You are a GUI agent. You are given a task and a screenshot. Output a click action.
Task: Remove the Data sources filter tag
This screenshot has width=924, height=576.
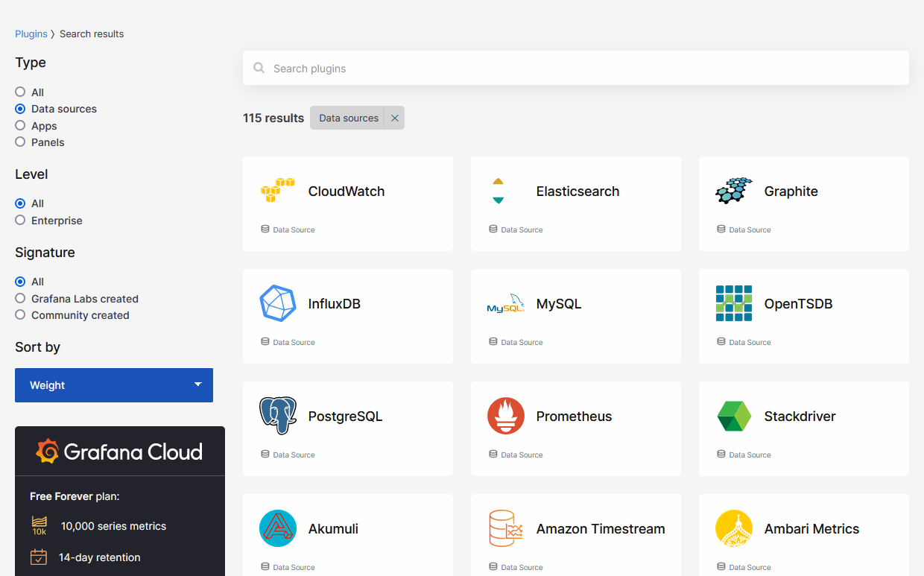click(x=395, y=118)
